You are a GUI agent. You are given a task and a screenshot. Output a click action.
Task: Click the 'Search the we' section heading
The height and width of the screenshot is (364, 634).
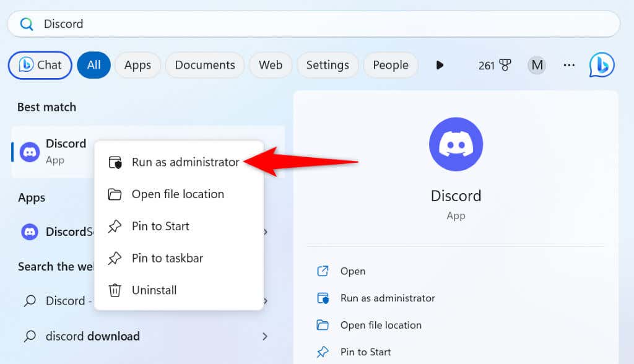click(x=56, y=267)
